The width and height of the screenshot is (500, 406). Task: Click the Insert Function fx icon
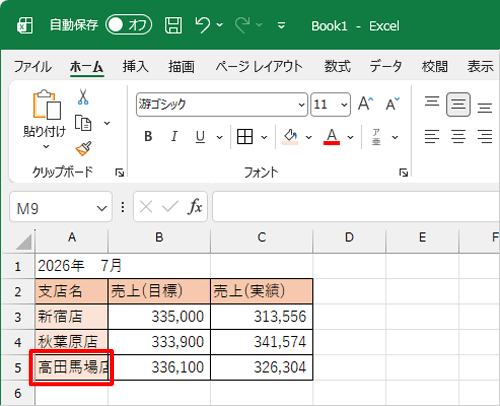click(x=195, y=207)
